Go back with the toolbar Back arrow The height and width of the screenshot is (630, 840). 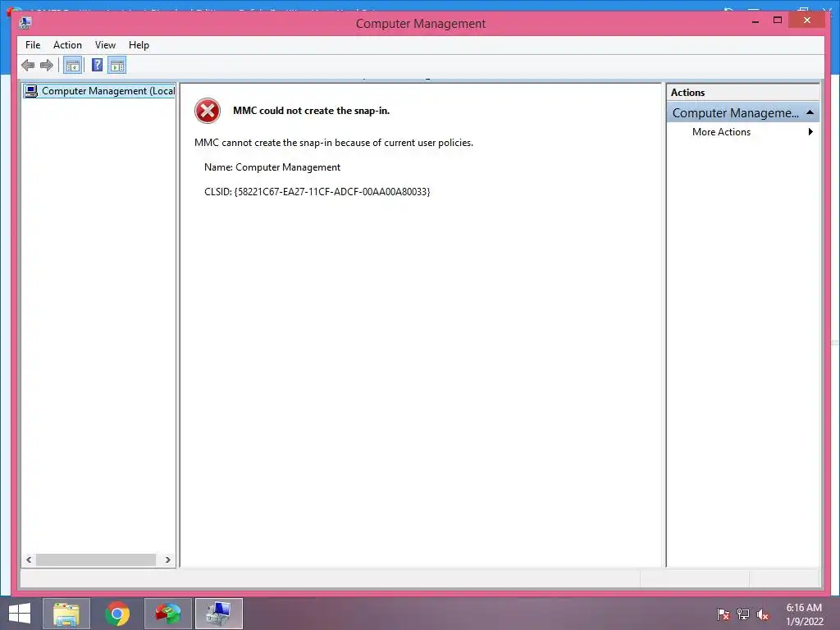pos(28,66)
